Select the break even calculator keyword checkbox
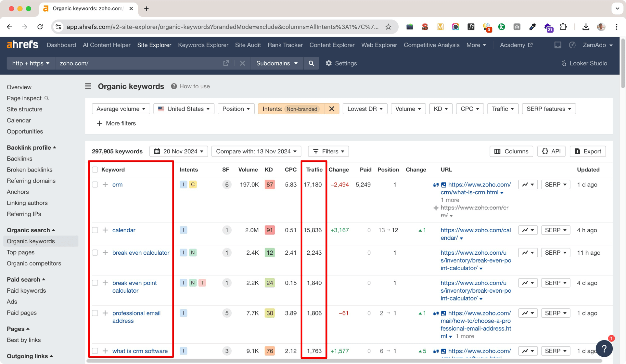This screenshot has width=626, height=364. (x=95, y=253)
